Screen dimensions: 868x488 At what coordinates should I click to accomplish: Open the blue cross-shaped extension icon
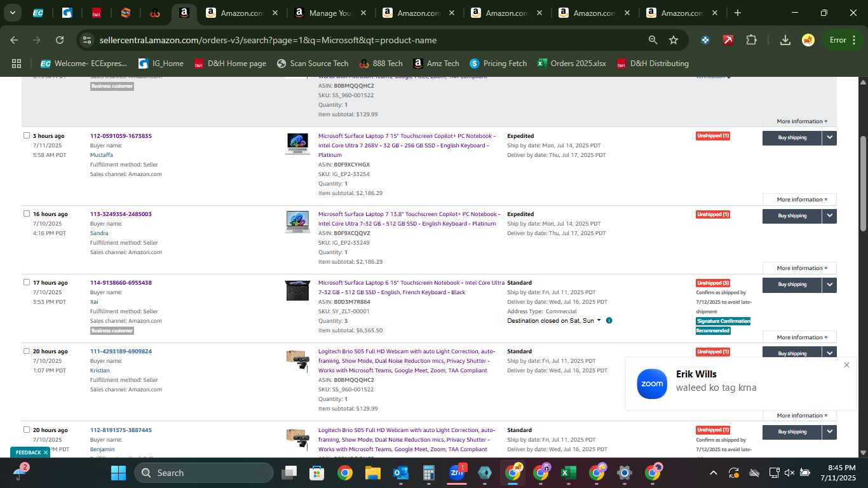pos(705,40)
